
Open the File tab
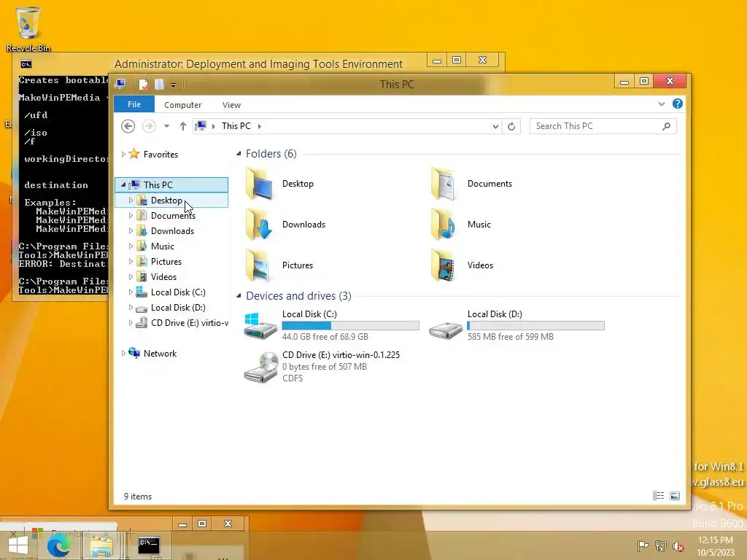[x=134, y=104]
